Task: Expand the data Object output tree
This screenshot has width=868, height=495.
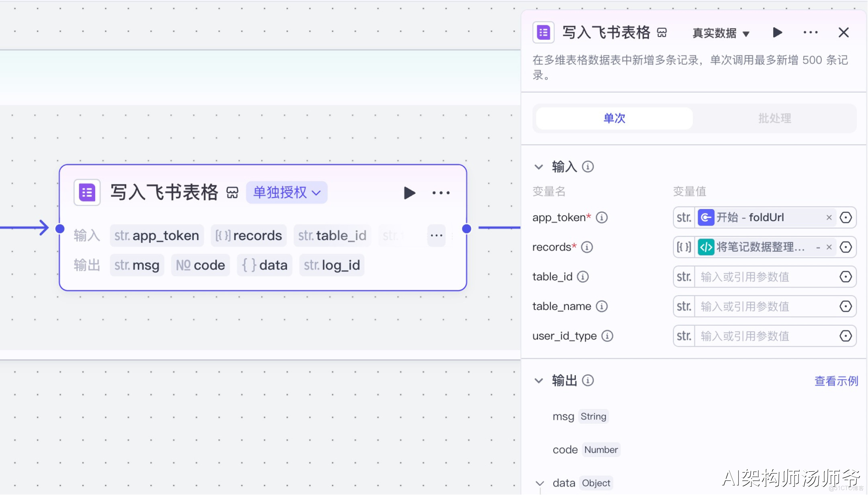Action: point(540,483)
